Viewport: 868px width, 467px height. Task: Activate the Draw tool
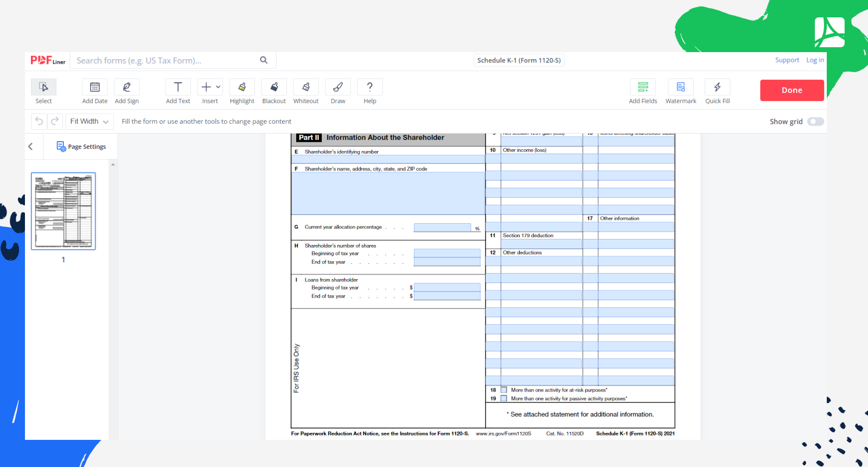(x=338, y=87)
